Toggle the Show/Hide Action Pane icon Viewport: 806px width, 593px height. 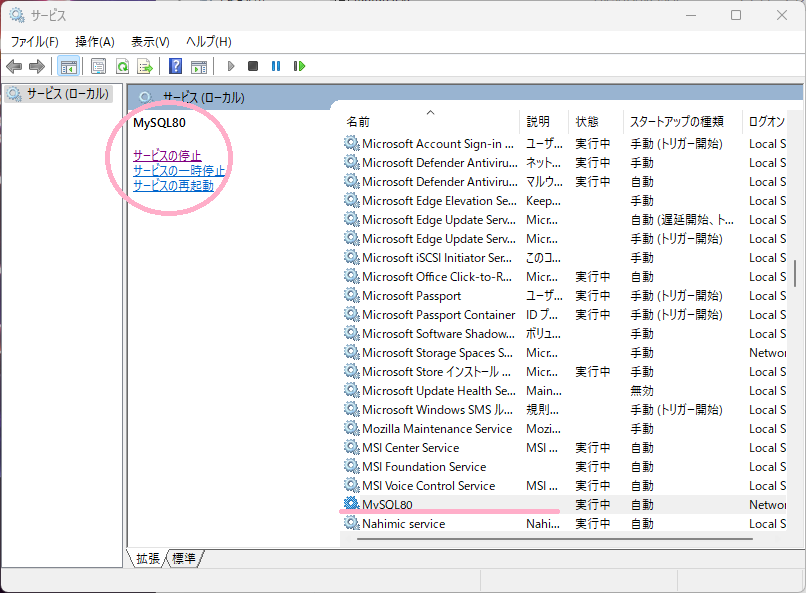200,66
